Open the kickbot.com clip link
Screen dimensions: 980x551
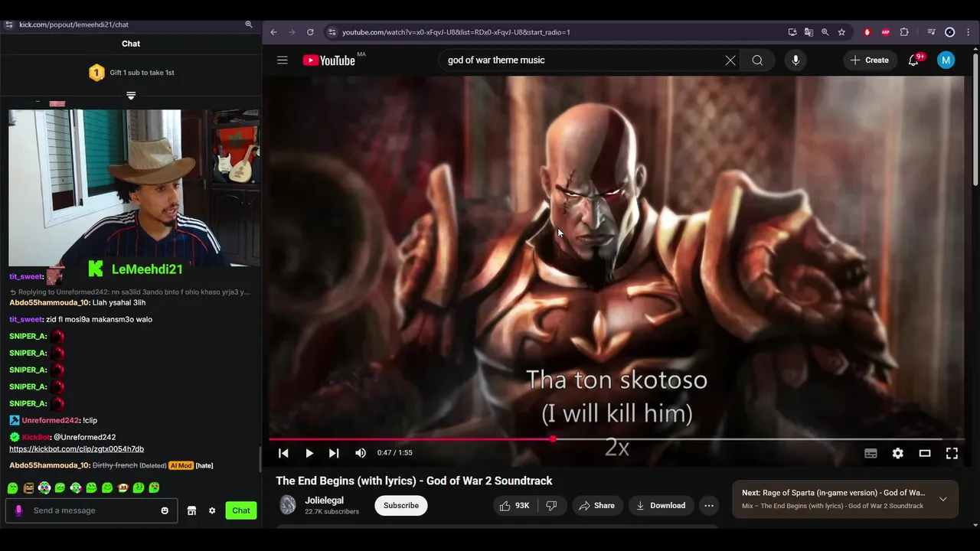[77, 449]
